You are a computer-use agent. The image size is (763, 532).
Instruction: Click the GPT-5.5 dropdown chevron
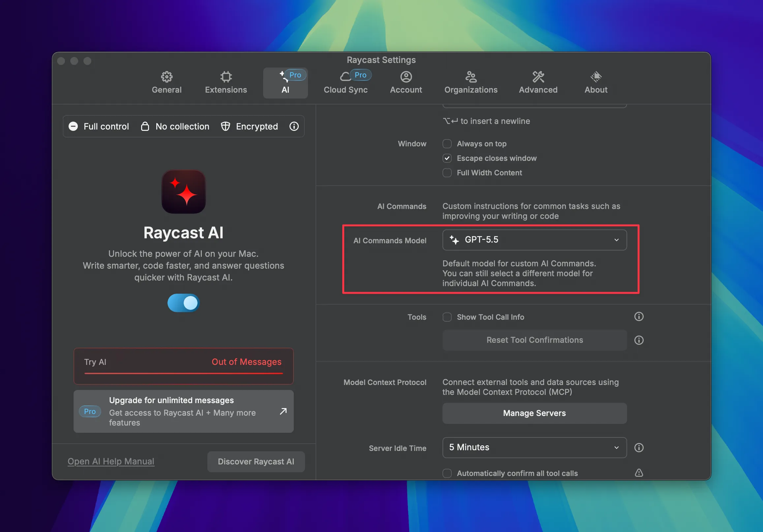(617, 240)
